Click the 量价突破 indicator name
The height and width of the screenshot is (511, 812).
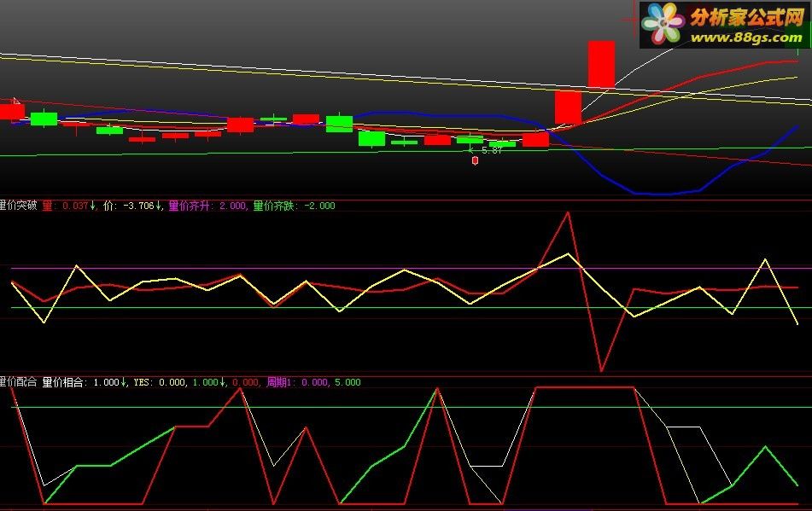pyautogui.click(x=18, y=206)
